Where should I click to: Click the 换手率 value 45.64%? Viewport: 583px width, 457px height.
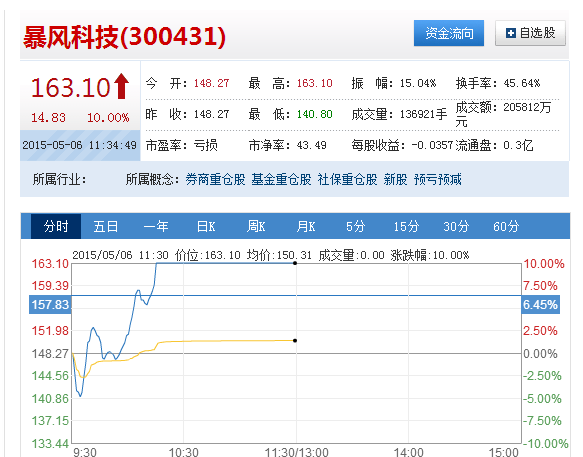pyautogui.click(x=522, y=83)
